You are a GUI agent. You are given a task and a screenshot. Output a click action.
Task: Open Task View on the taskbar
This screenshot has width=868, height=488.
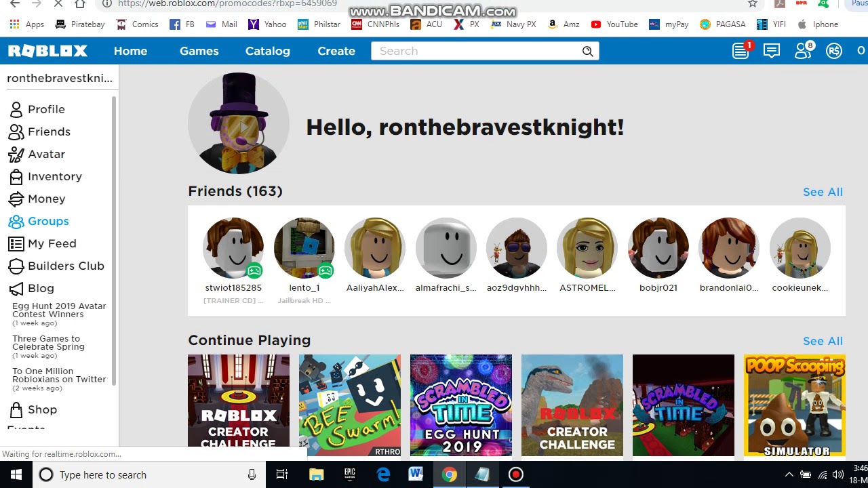282,474
